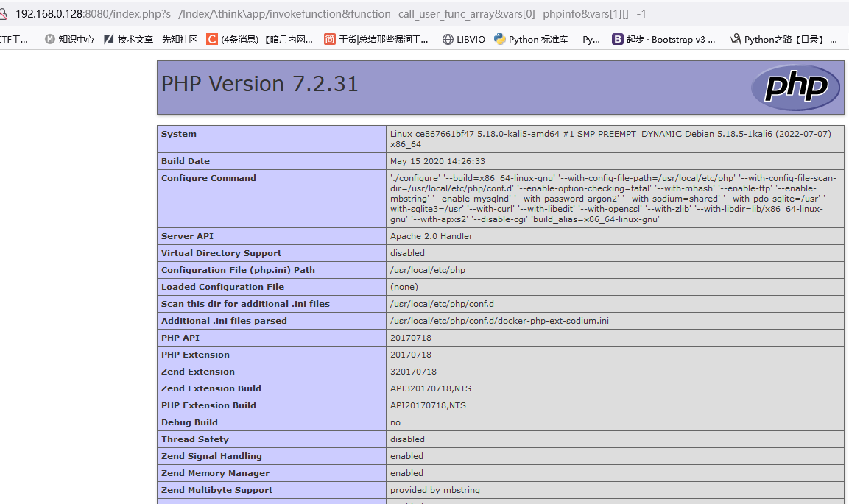This screenshot has width=849, height=504.
Task: Click the PHP logo image
Action: coord(795,87)
